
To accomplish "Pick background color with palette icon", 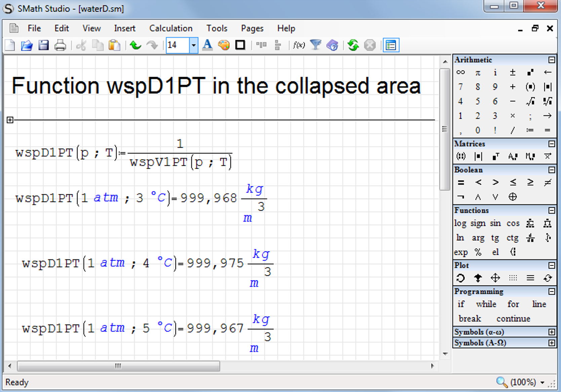I will coord(224,45).
